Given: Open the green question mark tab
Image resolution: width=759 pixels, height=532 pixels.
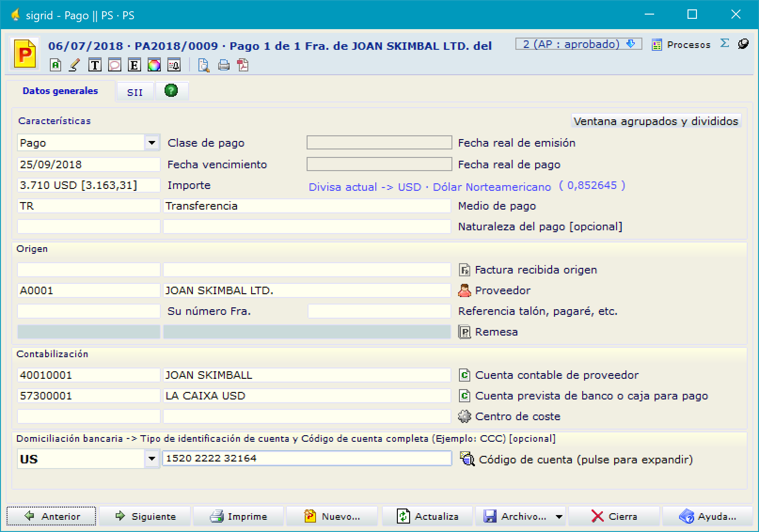Looking at the screenshot, I should [171, 90].
